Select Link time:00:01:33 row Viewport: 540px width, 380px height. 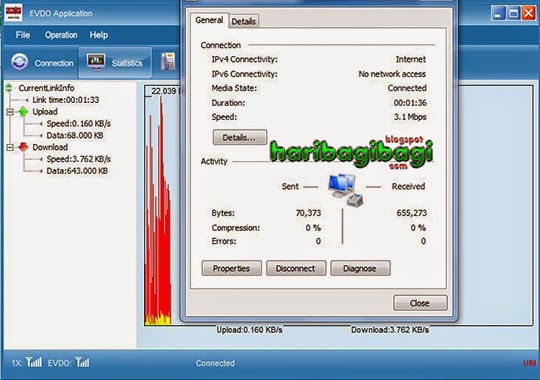65,100
